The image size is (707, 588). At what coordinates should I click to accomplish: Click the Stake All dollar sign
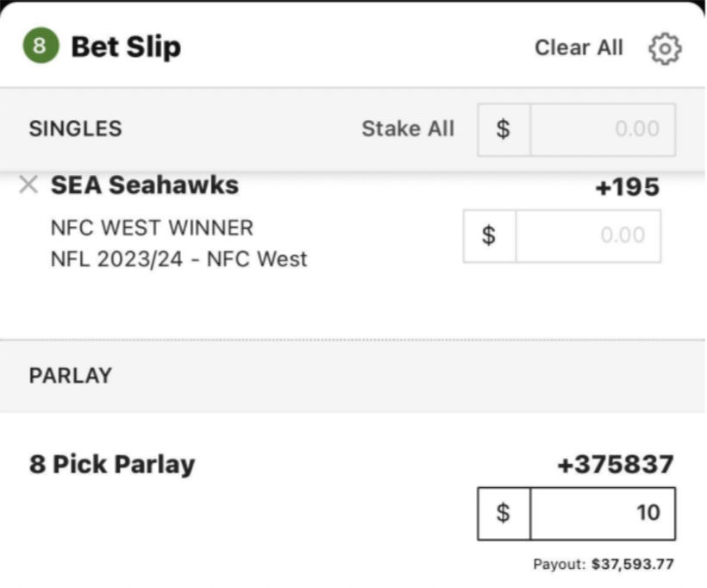[504, 130]
